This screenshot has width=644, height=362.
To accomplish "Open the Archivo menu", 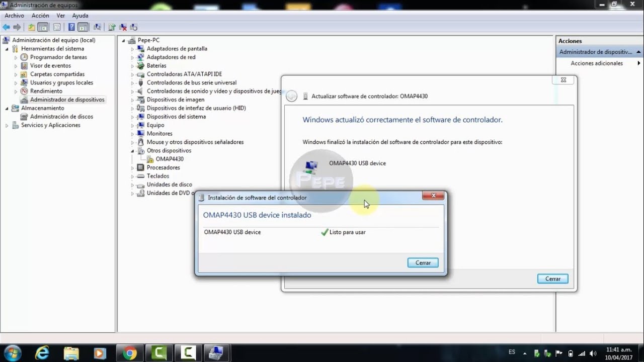I will pos(15,16).
